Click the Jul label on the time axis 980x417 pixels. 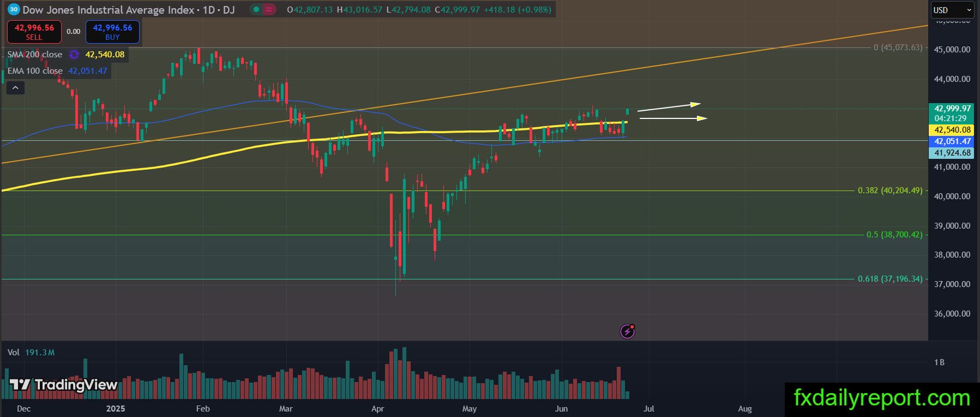click(x=649, y=409)
